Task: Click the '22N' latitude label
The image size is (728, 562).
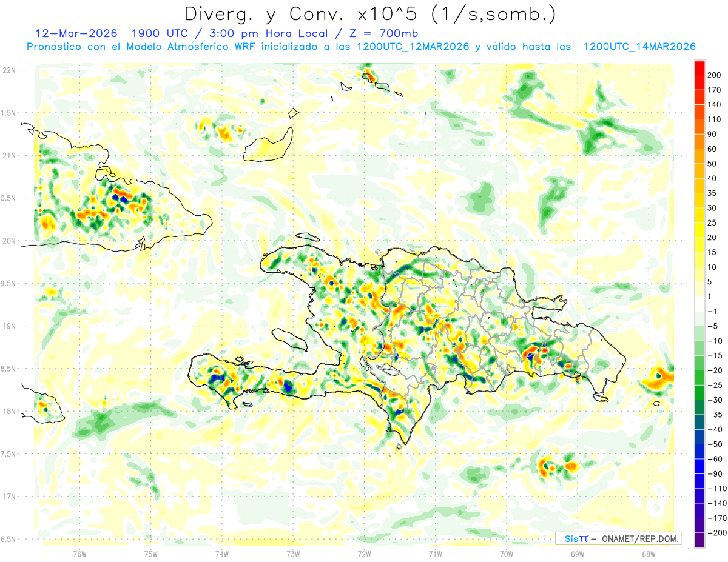Action: pyautogui.click(x=8, y=70)
